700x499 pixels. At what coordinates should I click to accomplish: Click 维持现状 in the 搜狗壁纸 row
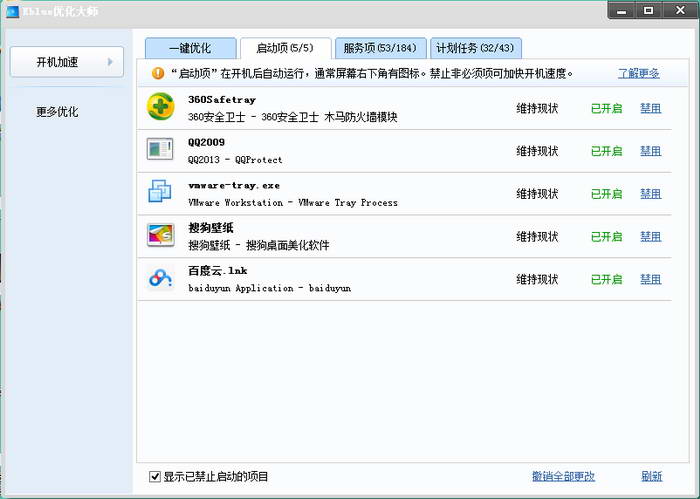pos(537,237)
